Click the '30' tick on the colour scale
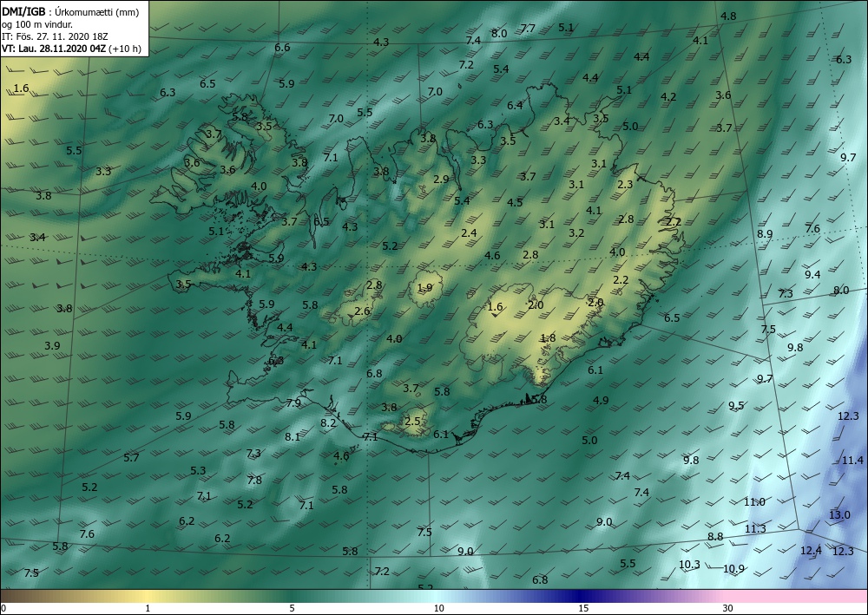 [728, 608]
